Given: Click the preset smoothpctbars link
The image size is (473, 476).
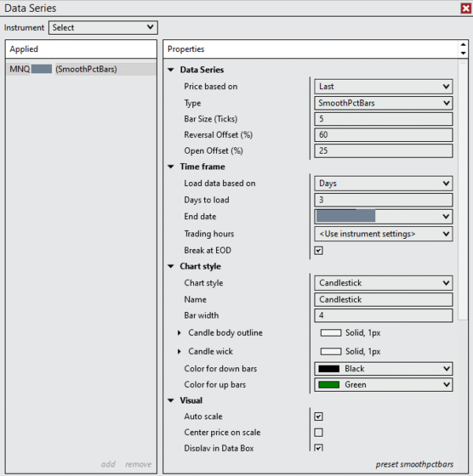Looking at the screenshot, I should pos(415,464).
